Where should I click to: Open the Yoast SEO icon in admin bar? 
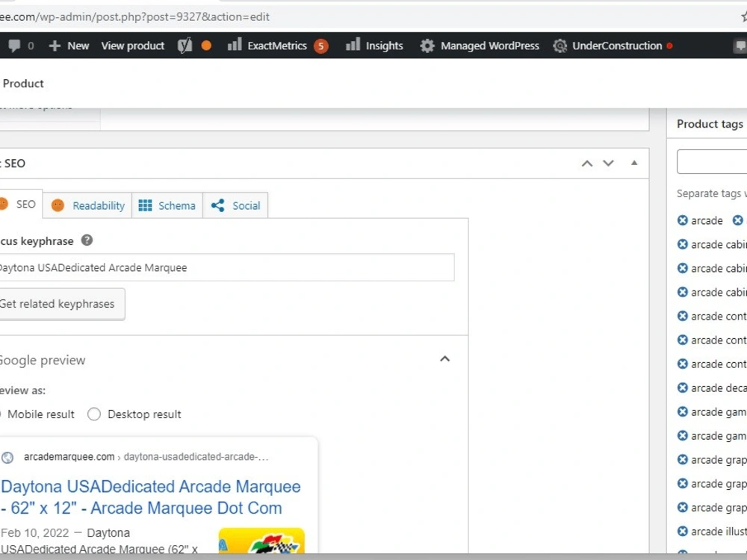pyautogui.click(x=185, y=46)
